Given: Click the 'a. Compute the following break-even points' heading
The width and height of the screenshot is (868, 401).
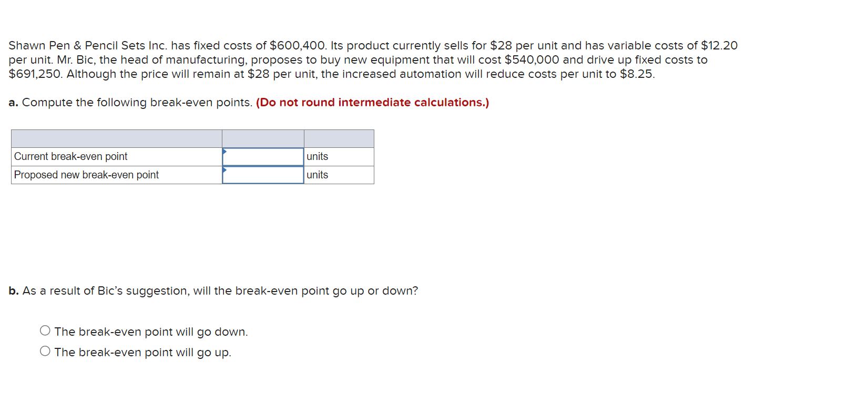Looking at the screenshot, I should click(130, 102).
